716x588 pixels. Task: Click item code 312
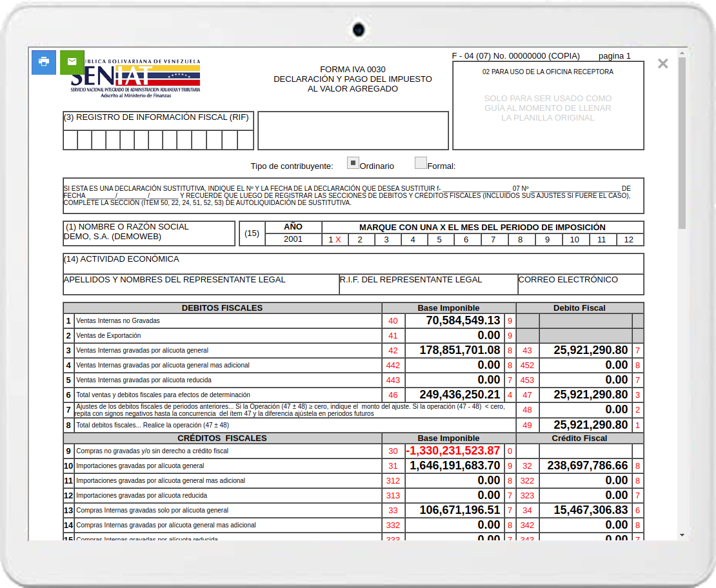point(393,481)
